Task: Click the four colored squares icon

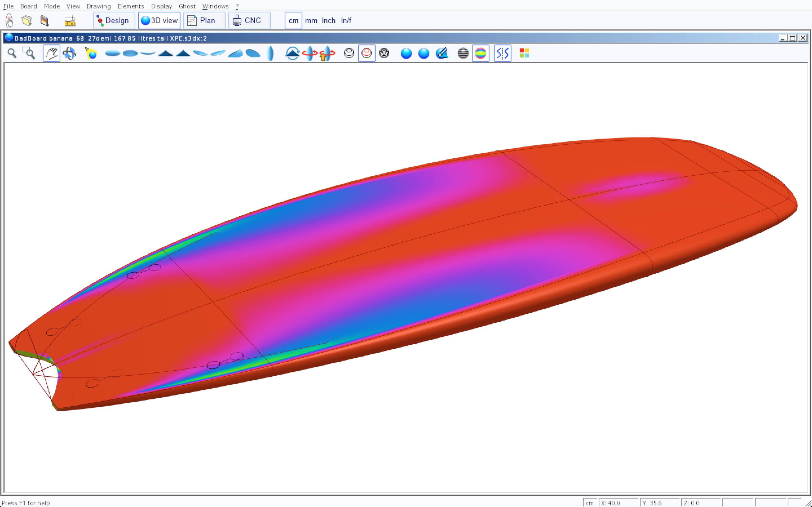Action: [x=524, y=53]
